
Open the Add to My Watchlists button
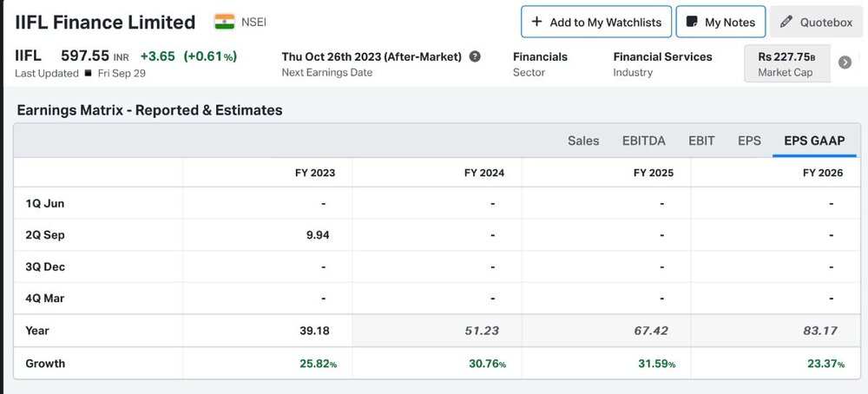point(596,22)
